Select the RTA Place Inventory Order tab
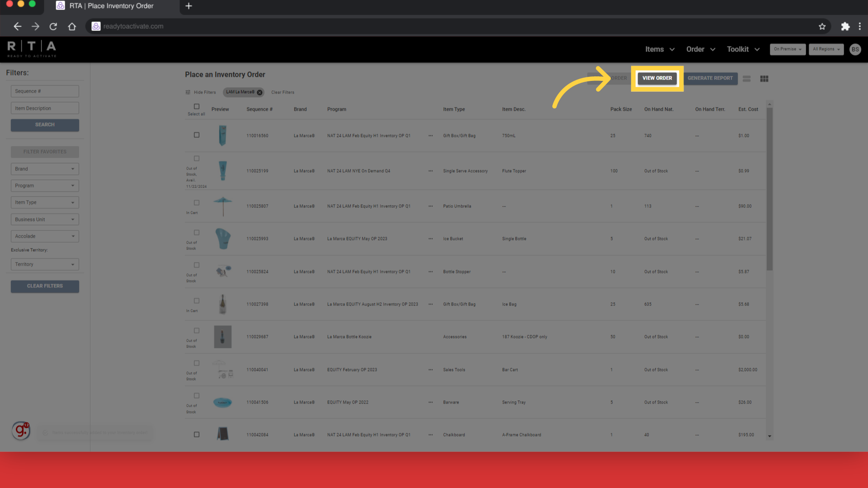This screenshot has height=488, width=868. pyautogui.click(x=112, y=6)
